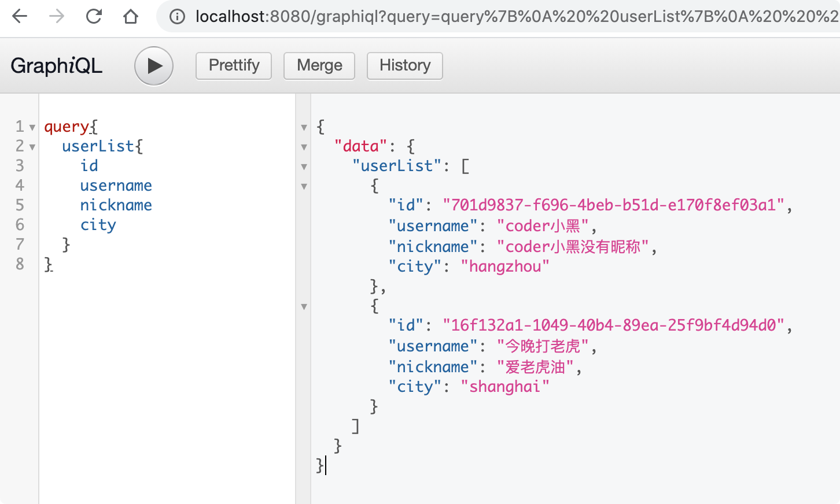
Task: Click the GraphiQL title logo
Action: click(57, 66)
